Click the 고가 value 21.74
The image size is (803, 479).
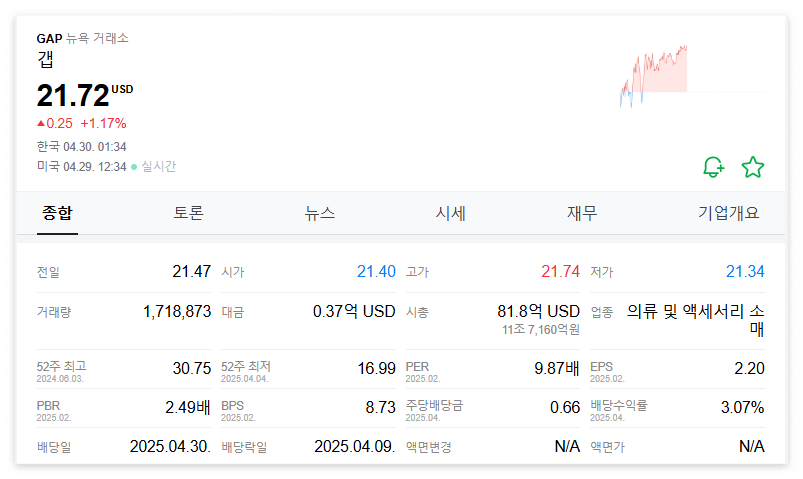coord(560,271)
